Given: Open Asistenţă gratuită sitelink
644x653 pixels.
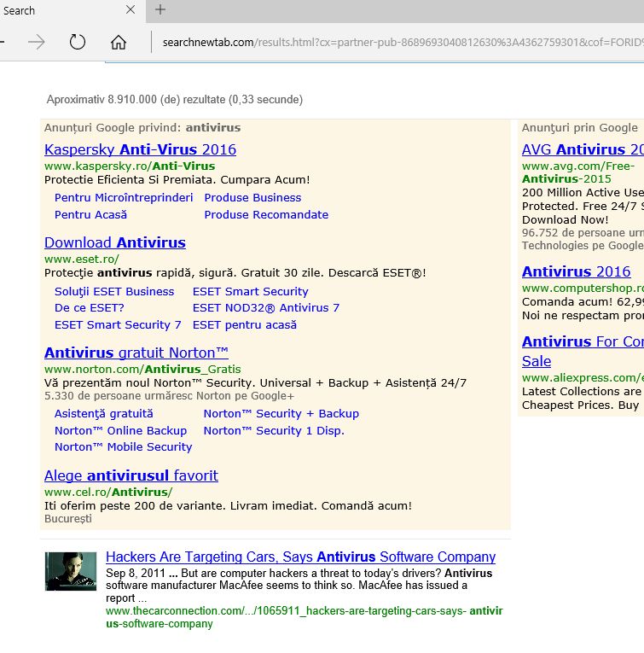Looking at the screenshot, I should click(103, 413).
